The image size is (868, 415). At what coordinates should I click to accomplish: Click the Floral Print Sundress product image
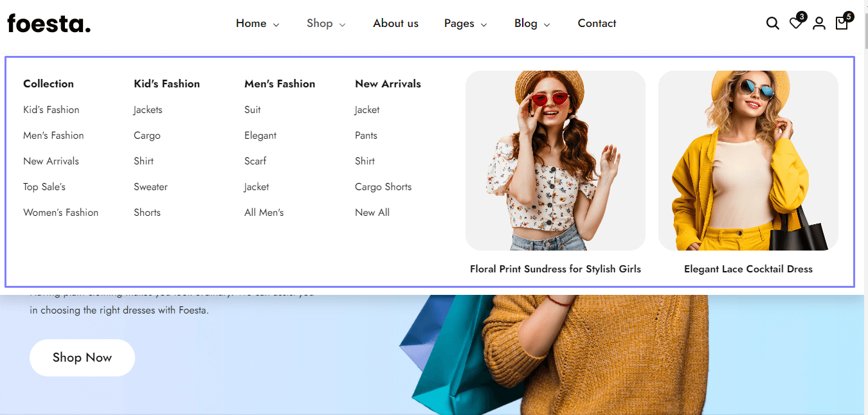pos(555,161)
